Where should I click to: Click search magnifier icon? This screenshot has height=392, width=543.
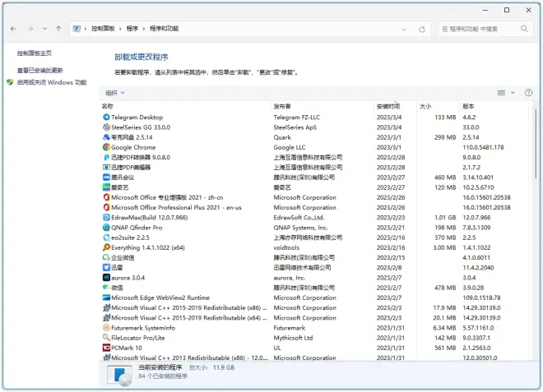coord(524,29)
